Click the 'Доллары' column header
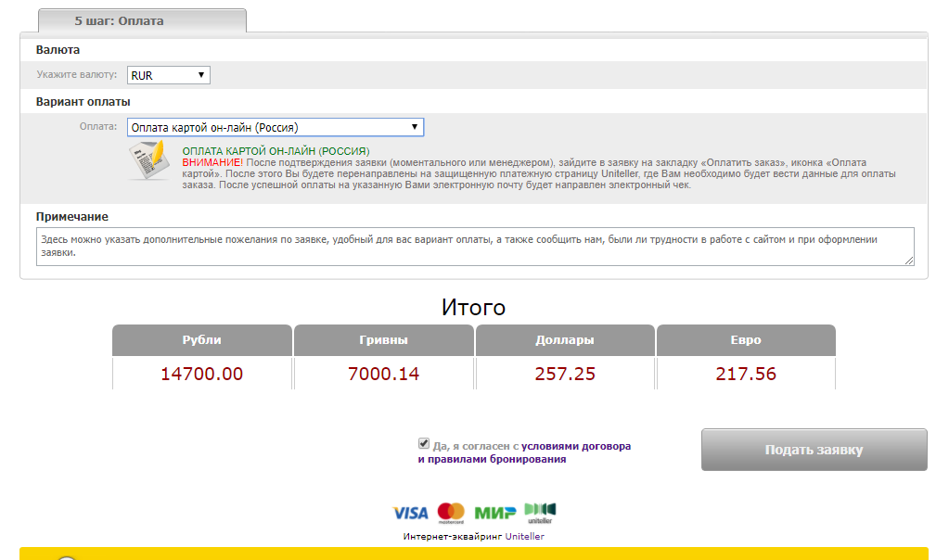This screenshot has height=560, width=949. click(565, 340)
